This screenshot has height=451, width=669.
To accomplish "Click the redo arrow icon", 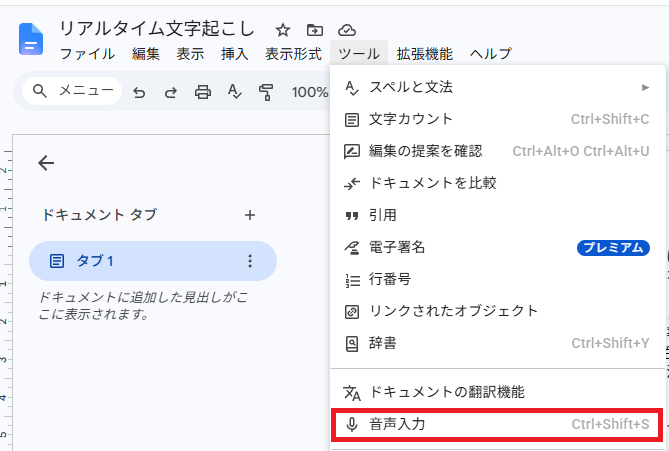I will coord(171,92).
